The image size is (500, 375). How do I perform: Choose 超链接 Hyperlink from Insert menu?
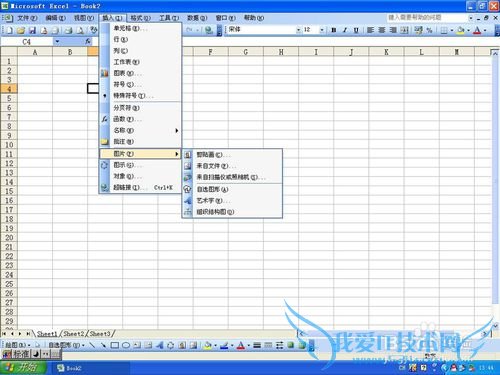tap(140, 187)
